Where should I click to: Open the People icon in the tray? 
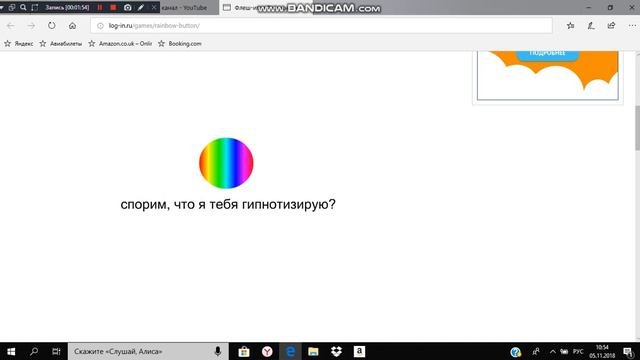tap(536, 351)
